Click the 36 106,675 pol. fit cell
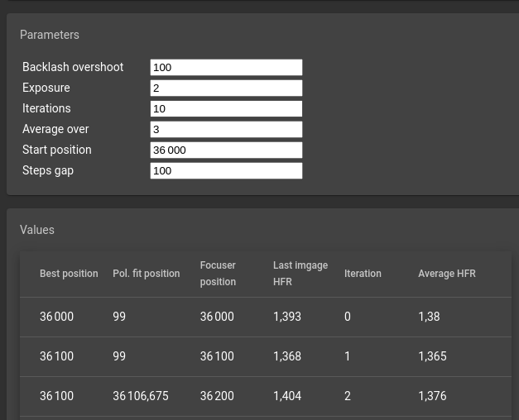 point(141,396)
